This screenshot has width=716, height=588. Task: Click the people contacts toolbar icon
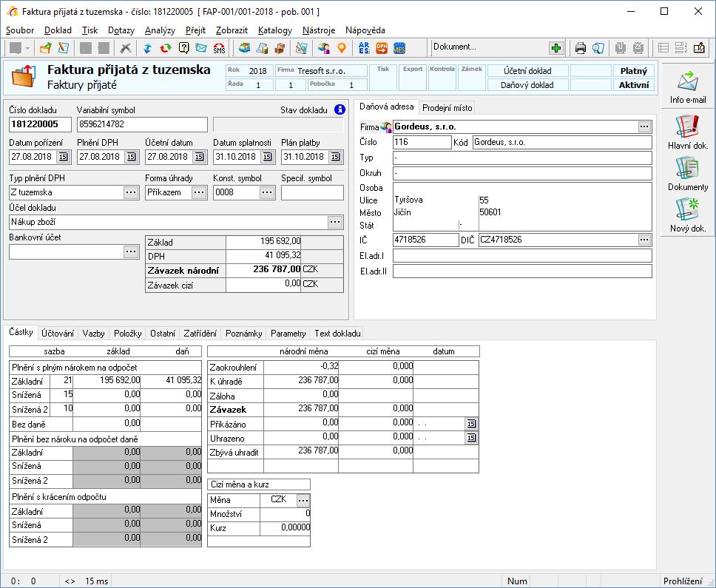pyautogui.click(x=324, y=48)
